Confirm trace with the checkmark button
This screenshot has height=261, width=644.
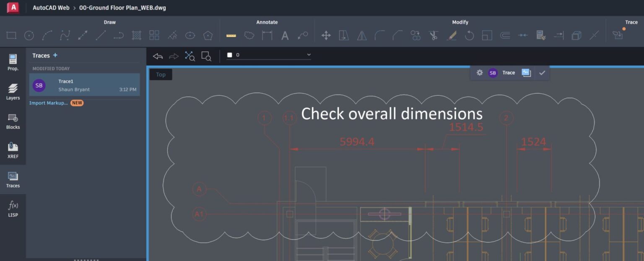tap(542, 73)
